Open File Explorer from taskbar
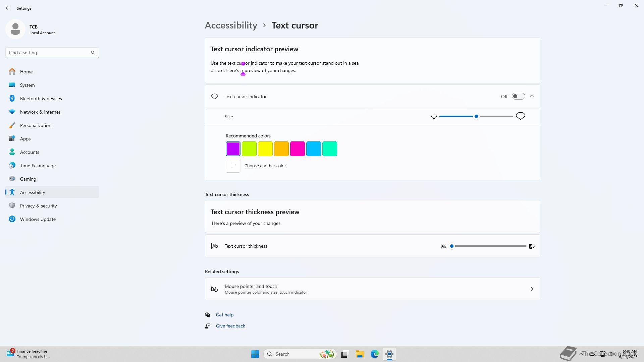 click(360, 354)
